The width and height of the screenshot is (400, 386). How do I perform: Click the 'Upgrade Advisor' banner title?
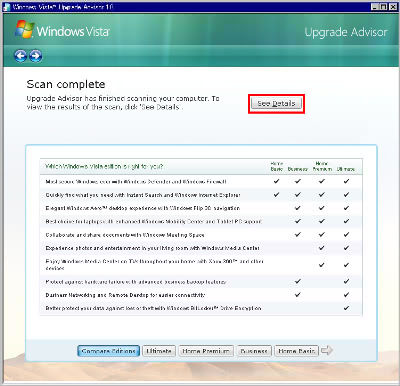click(x=346, y=32)
